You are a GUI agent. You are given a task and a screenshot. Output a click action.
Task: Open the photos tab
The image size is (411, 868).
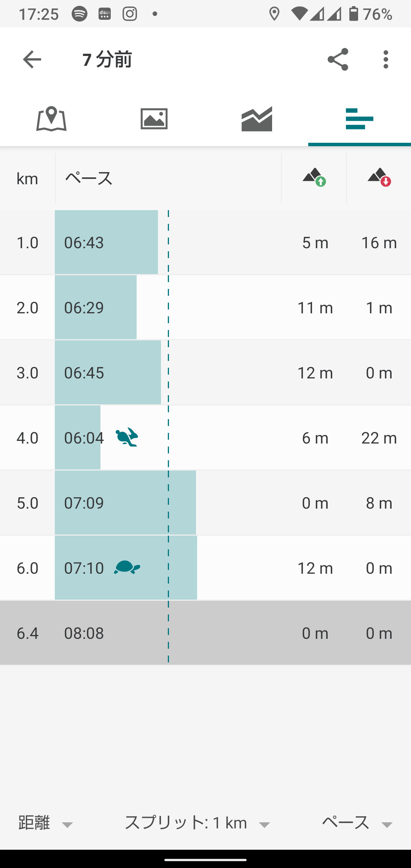[x=154, y=119]
